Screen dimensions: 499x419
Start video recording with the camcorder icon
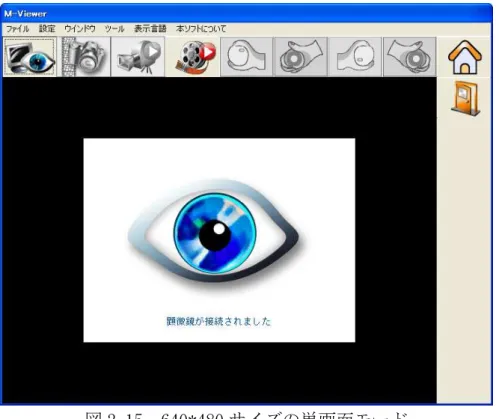(138, 57)
